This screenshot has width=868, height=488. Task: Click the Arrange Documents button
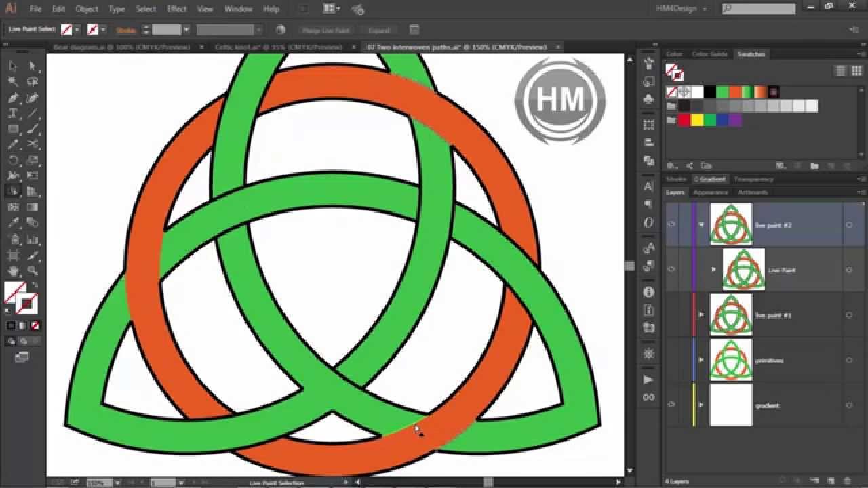coord(332,9)
